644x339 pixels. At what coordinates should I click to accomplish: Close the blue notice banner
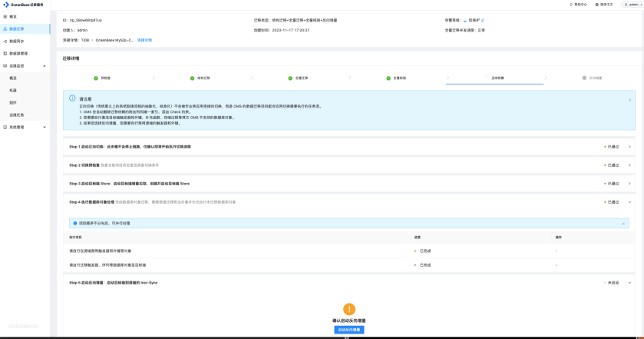coord(629,100)
